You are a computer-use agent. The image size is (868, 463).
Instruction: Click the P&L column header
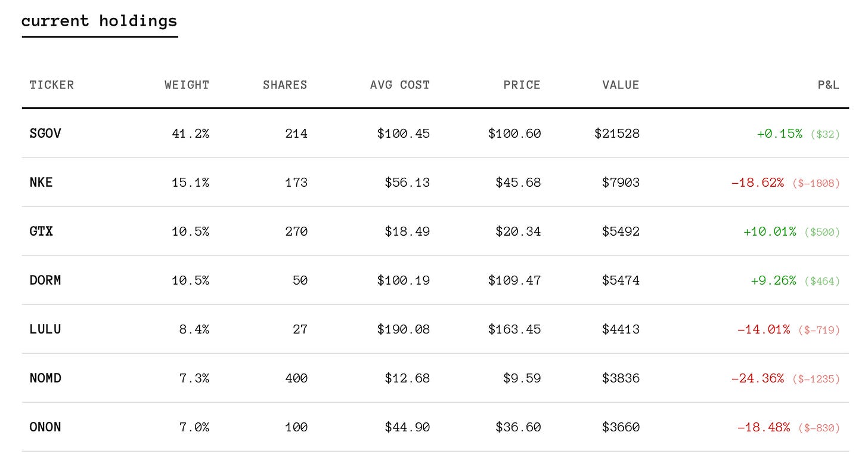[x=828, y=85]
